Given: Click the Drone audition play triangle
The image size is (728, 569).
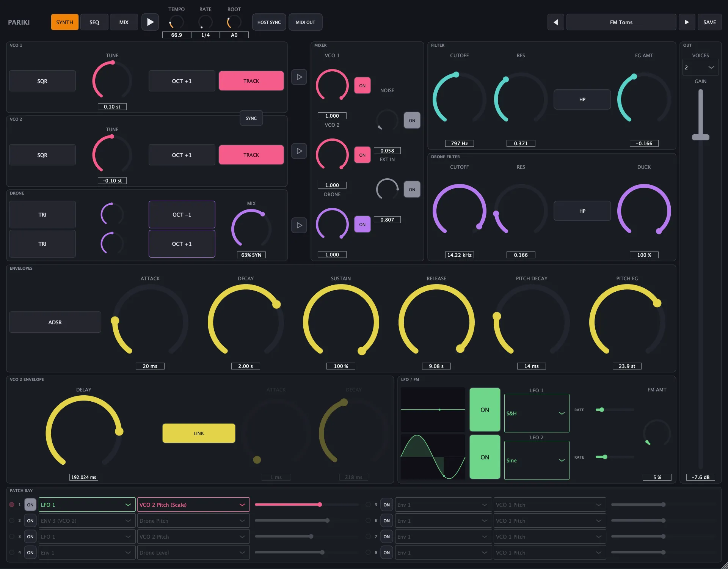Looking at the screenshot, I should 299,225.
